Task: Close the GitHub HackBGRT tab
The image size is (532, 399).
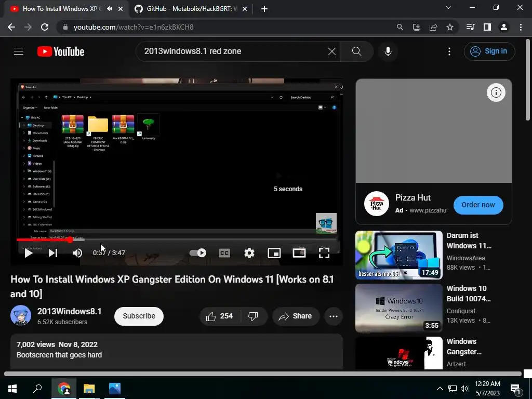Action: point(245,9)
